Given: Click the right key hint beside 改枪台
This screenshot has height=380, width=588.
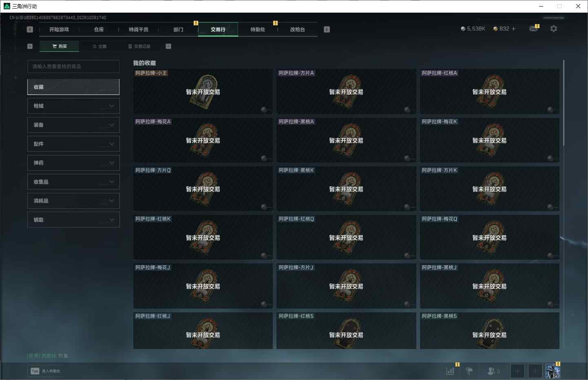Looking at the screenshot, I should pos(327,29).
